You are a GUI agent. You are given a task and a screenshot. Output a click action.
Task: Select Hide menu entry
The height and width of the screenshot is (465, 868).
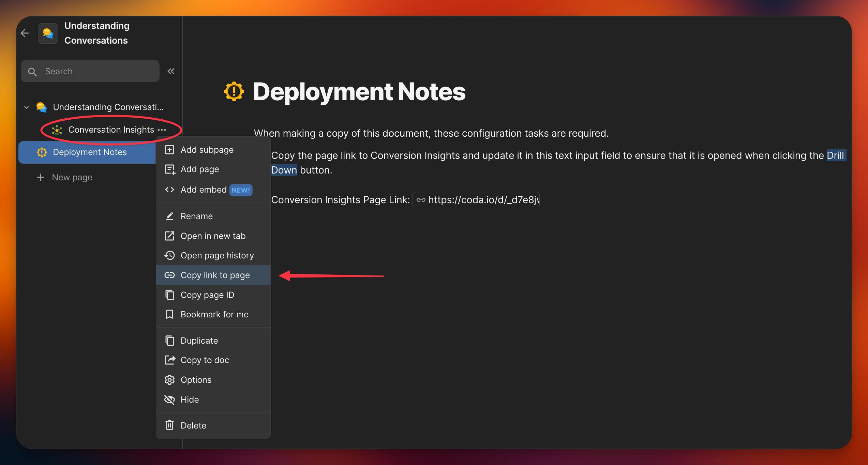213,400
